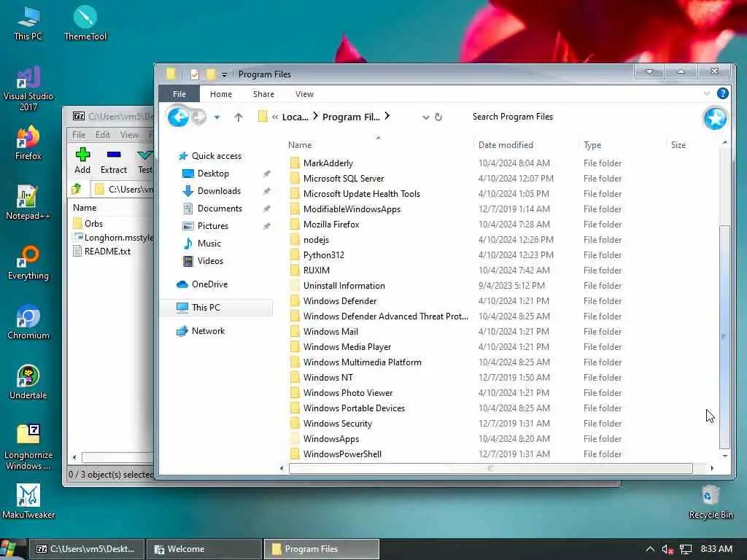Open Quick Access Toolbar customize dropdown
Screen dimensions: 747x560
tap(224, 75)
